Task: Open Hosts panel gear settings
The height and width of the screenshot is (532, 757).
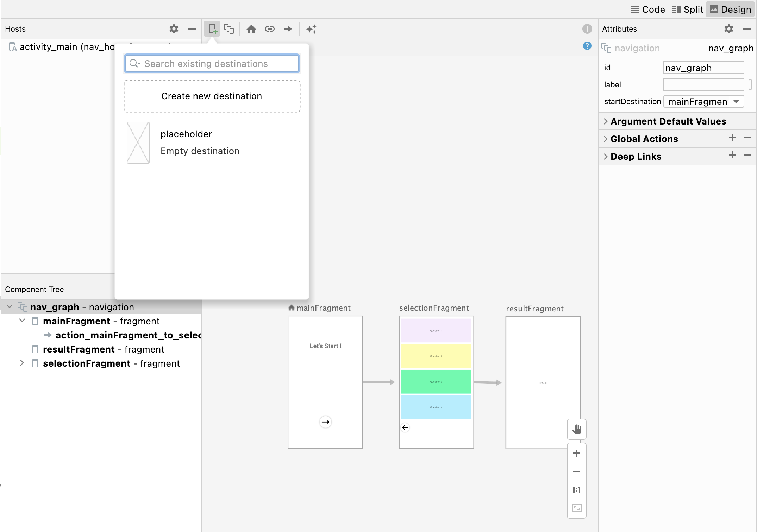Action: click(x=174, y=29)
